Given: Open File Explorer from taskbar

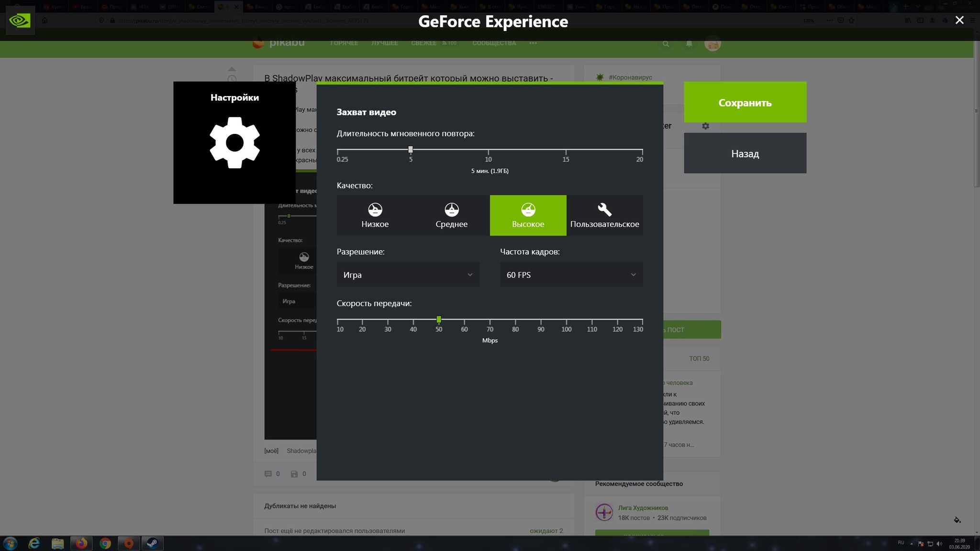Looking at the screenshot, I should [57, 543].
